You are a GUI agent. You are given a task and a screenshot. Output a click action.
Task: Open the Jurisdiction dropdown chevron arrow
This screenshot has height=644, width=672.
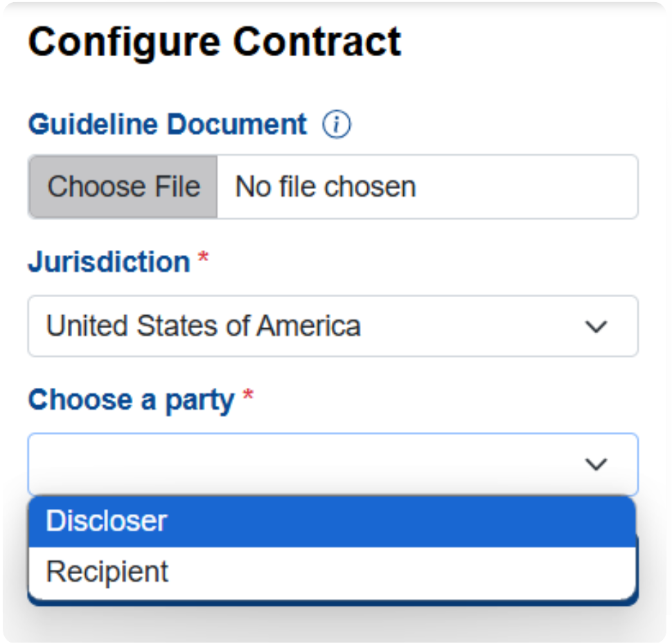click(596, 327)
